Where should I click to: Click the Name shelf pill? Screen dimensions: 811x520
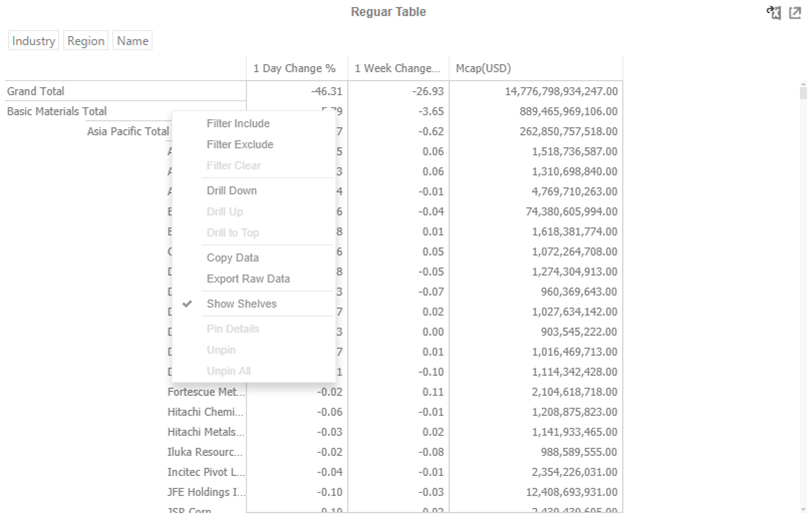(x=132, y=41)
